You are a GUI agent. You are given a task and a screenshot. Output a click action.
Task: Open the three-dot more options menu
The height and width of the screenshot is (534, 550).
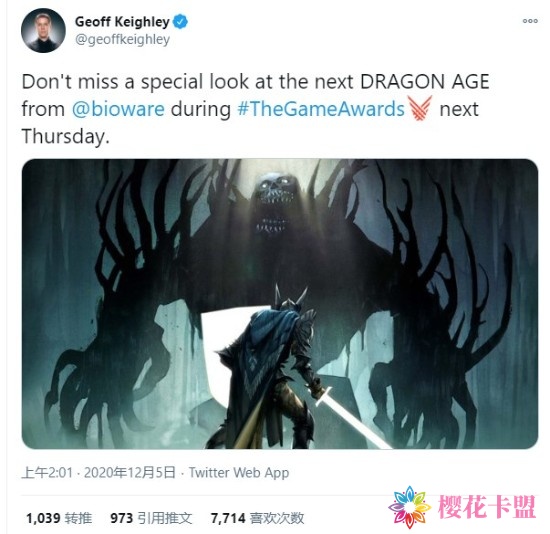pyautogui.click(x=530, y=21)
